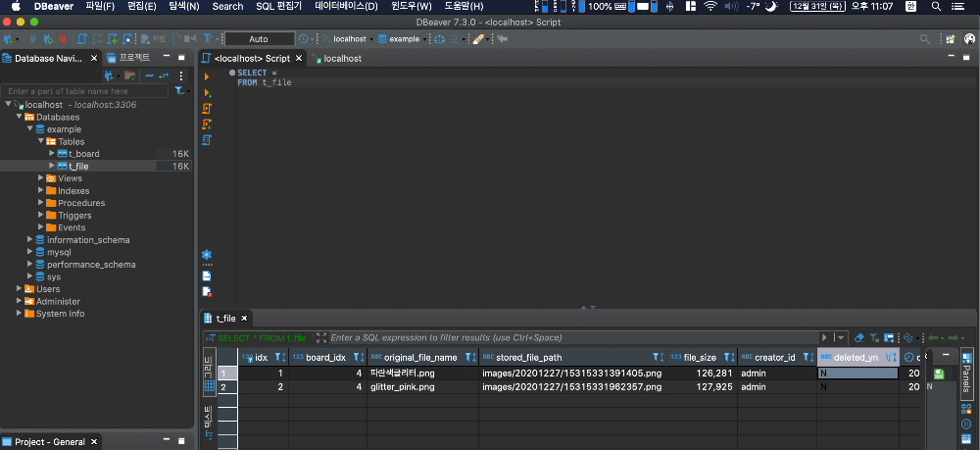980x450 pixels.
Task: Select the Triggers folder
Action: coord(74,215)
